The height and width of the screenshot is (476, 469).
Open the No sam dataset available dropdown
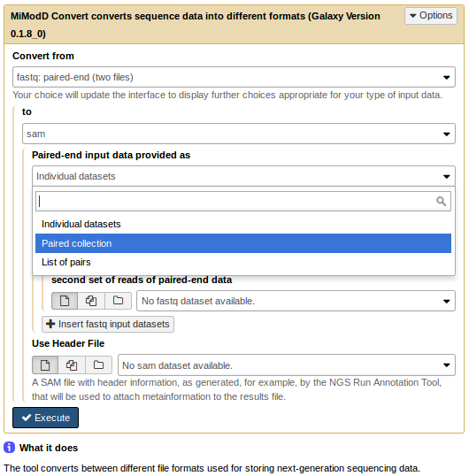287,365
